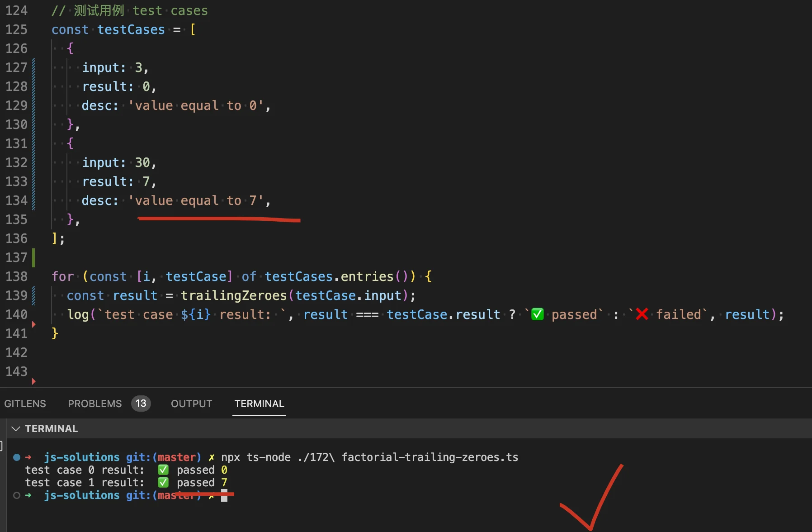This screenshot has height=532, width=812.
Task: Open the GITLENS panel tab
Action: point(25,404)
